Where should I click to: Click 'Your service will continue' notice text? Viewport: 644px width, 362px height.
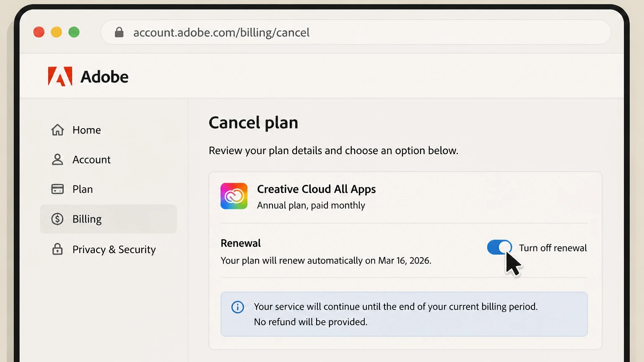(x=396, y=307)
